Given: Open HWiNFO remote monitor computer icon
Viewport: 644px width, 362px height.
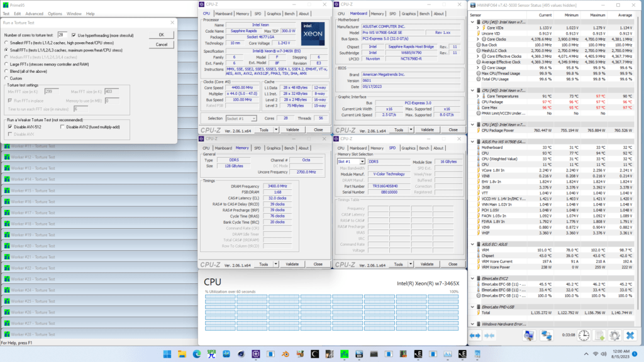Looking at the screenshot, I should [x=529, y=336].
